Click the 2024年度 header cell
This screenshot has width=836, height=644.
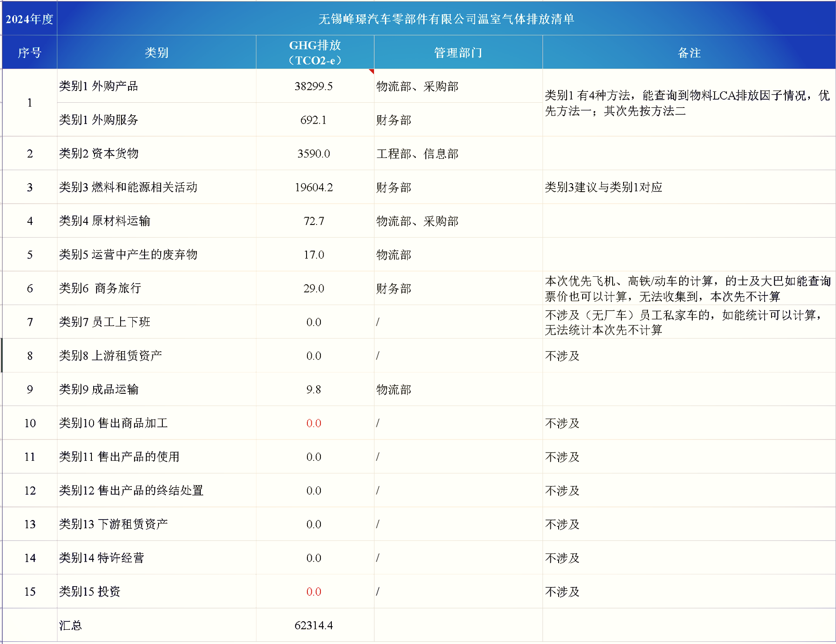coord(28,19)
